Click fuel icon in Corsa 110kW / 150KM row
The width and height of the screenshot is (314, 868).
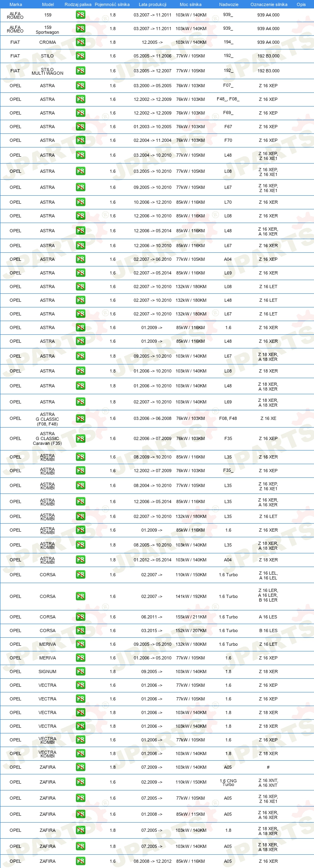coord(80,575)
